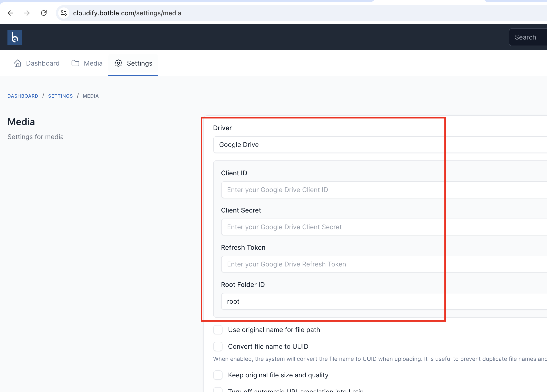
Task: Open the site information icon in address bar
Action: coord(64,13)
